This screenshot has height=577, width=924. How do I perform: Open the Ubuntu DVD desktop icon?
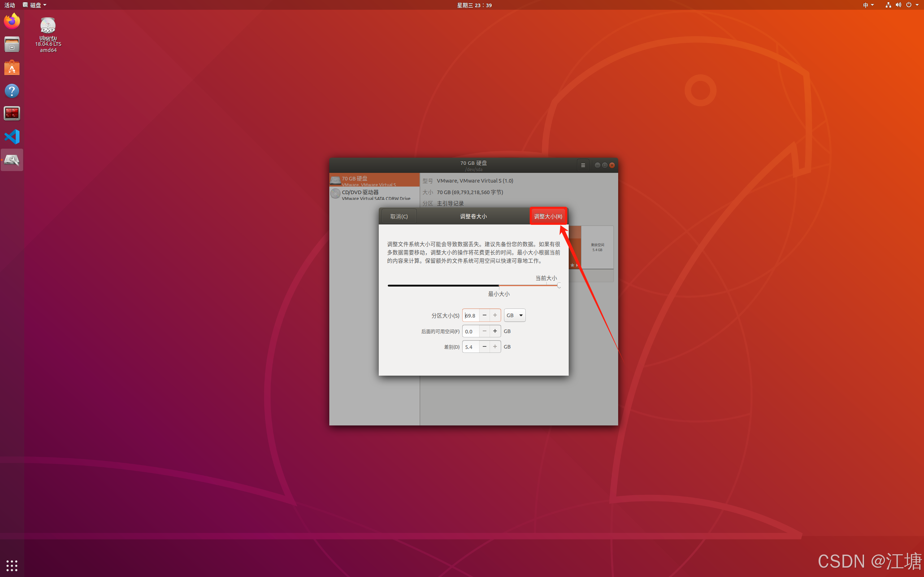(48, 27)
